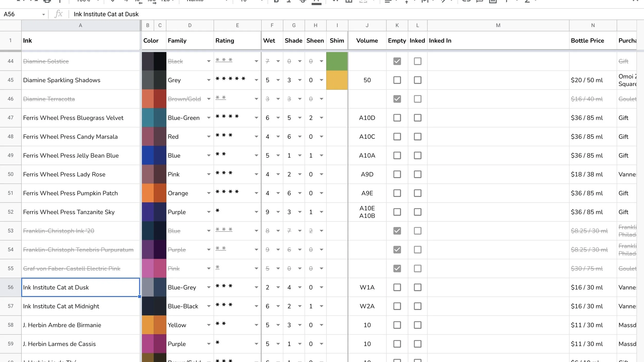Tick Empty checkbox for Ink Institute Cat at Midnight
The image size is (644, 362).
click(x=397, y=306)
